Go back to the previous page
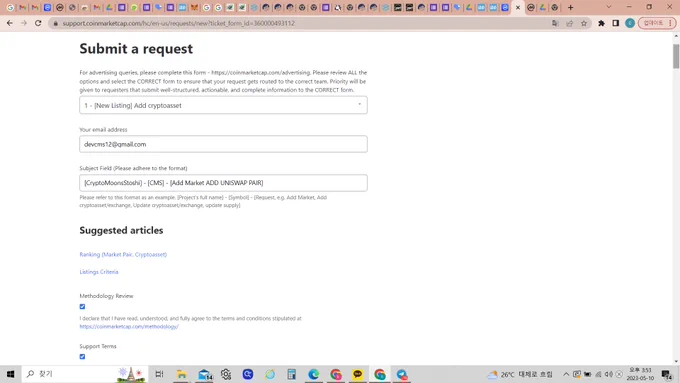This screenshot has width=680, height=383. [x=10, y=23]
